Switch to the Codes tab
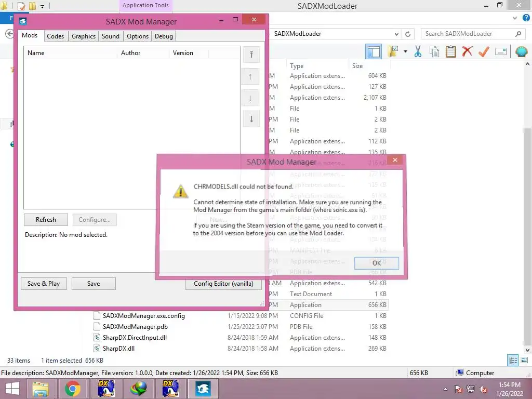This screenshot has width=532, height=399. click(x=55, y=36)
